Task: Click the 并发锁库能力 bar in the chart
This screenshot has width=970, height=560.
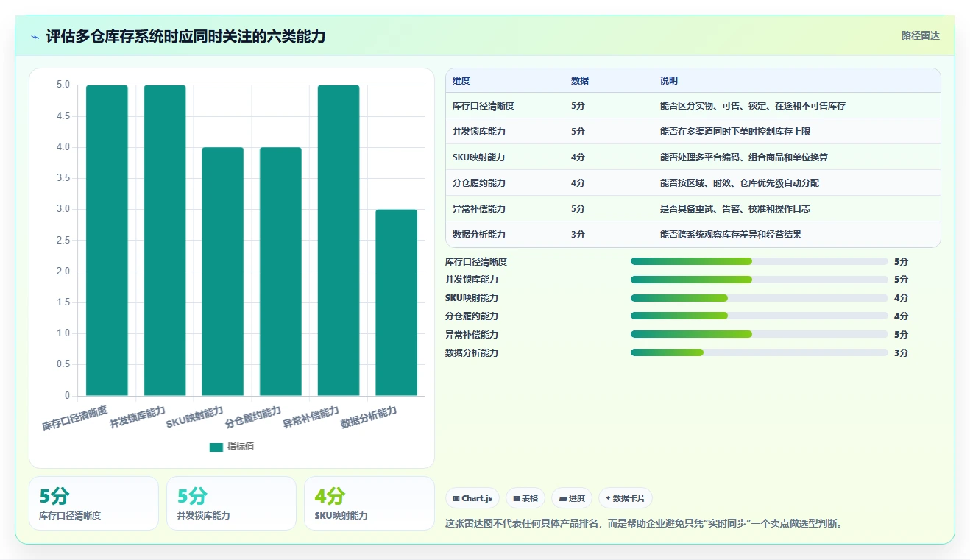Action: (165, 241)
